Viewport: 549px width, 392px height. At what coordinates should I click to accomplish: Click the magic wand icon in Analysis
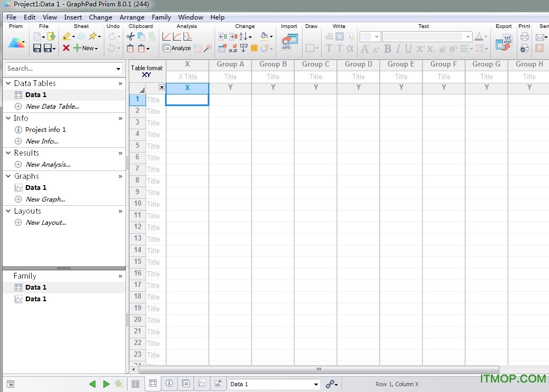208,48
